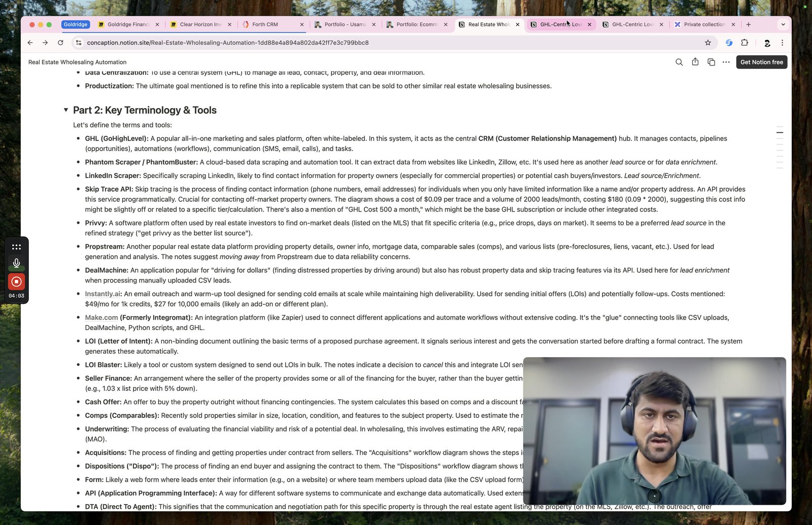Open the Make.com link
This screenshot has width=812, height=525.
pyautogui.click(x=101, y=318)
